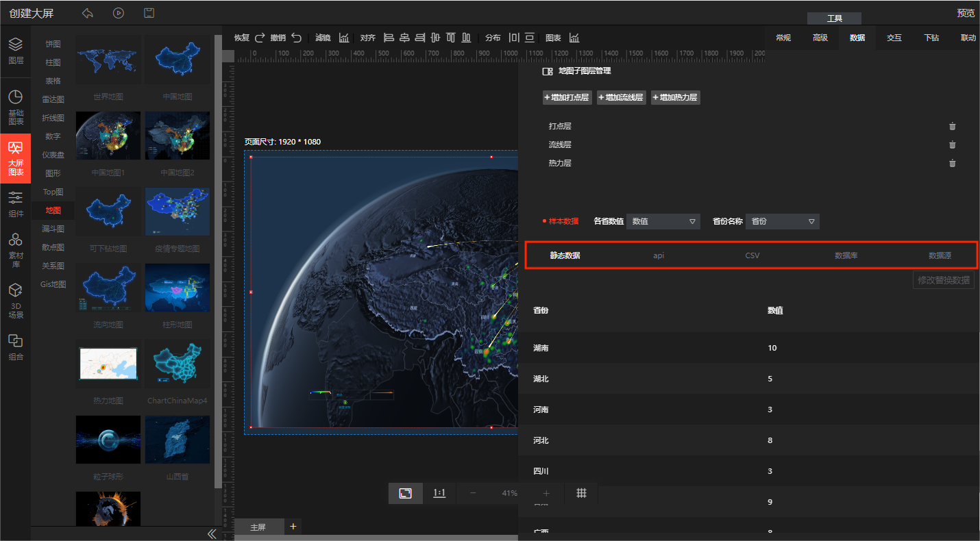The width and height of the screenshot is (980, 541).
Task: Switch to the 交互 tab
Action: 894,38
